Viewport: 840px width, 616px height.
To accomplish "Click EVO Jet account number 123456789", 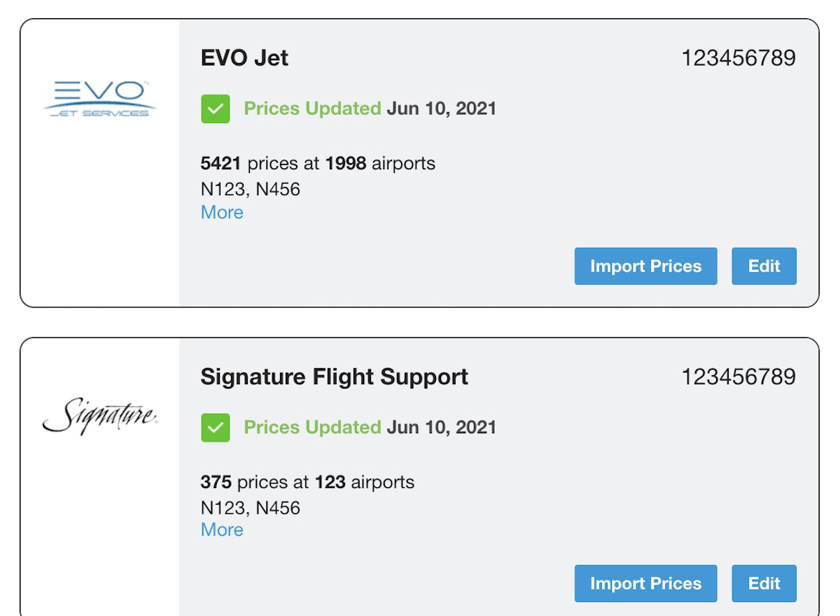I will 738,57.
